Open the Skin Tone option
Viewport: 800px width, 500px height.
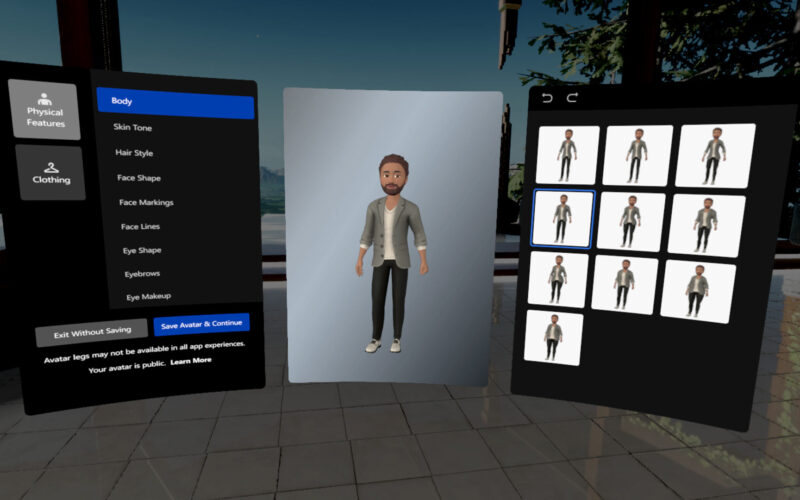tap(133, 128)
